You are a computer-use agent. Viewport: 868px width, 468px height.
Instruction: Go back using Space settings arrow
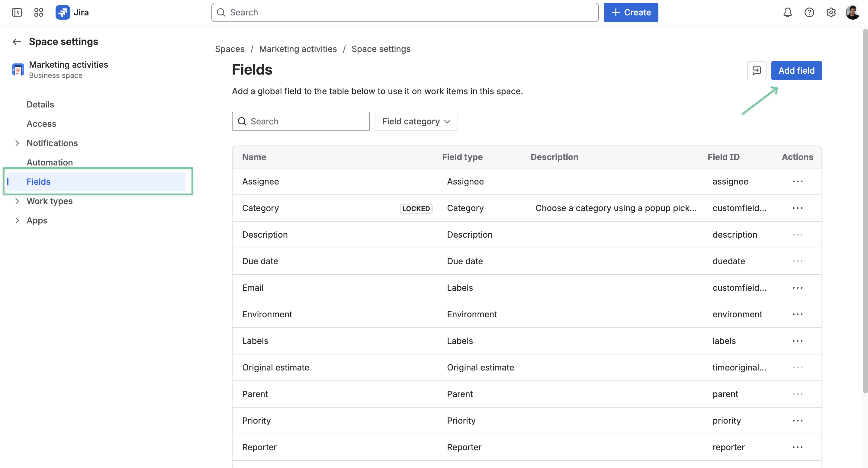pyautogui.click(x=17, y=41)
